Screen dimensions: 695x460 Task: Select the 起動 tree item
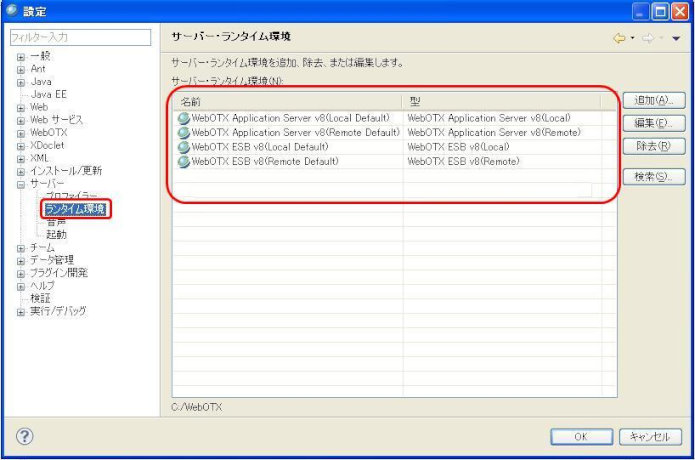(x=56, y=235)
